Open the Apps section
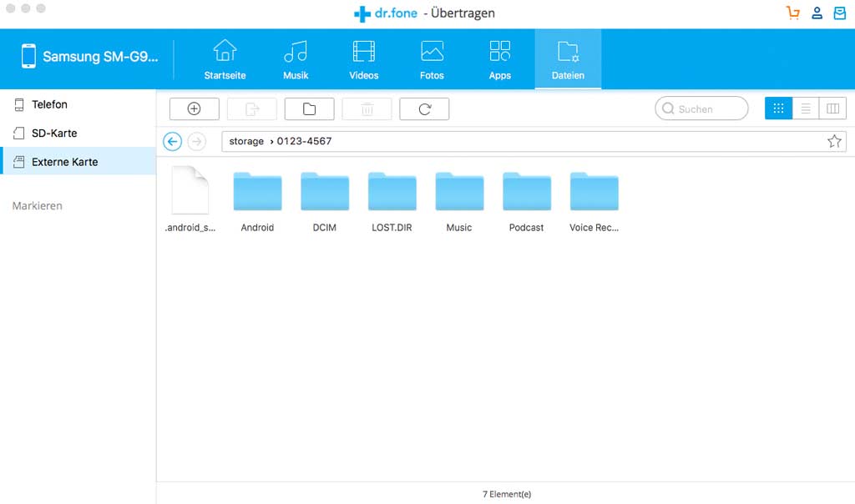Screen dimensions: 855x504 click(x=499, y=58)
